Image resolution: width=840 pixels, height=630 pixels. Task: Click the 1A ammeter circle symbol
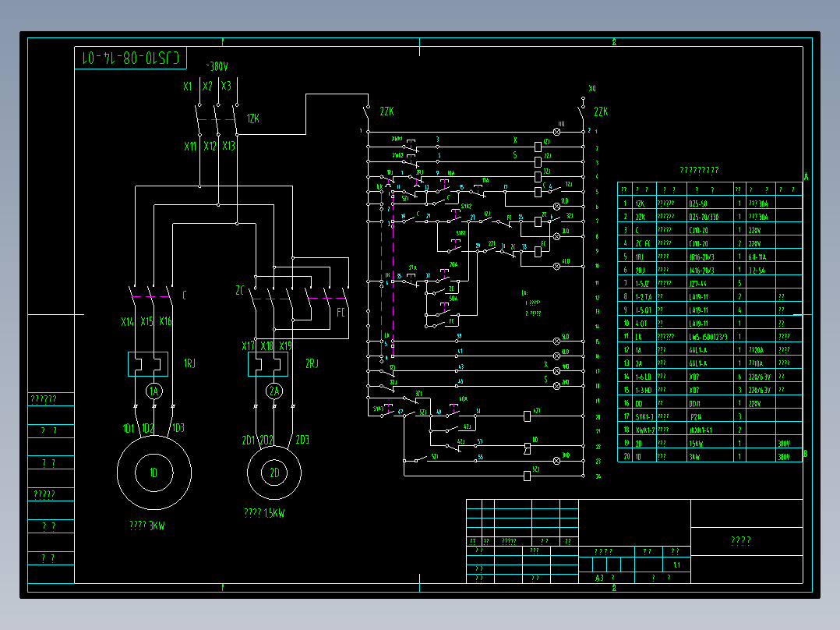click(154, 391)
